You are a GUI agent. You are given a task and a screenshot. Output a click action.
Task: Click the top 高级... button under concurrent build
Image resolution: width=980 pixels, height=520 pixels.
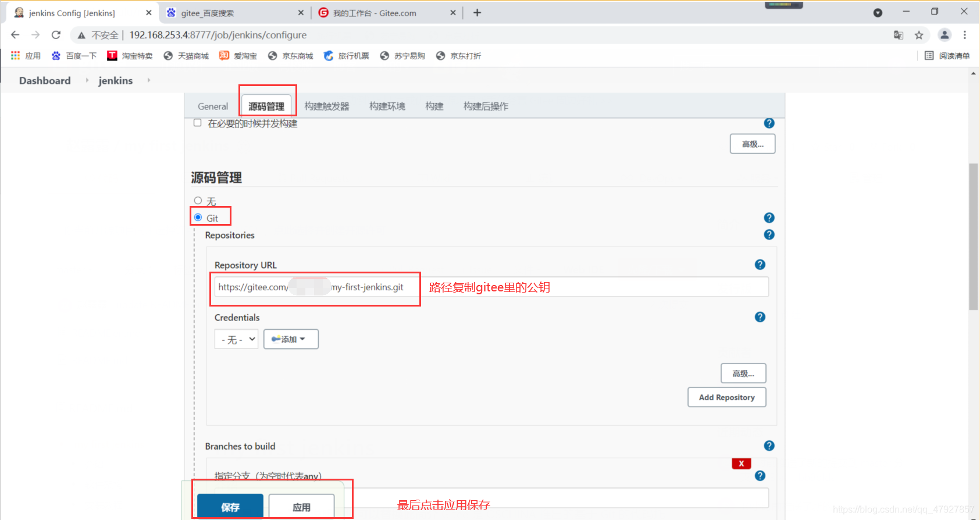(753, 144)
